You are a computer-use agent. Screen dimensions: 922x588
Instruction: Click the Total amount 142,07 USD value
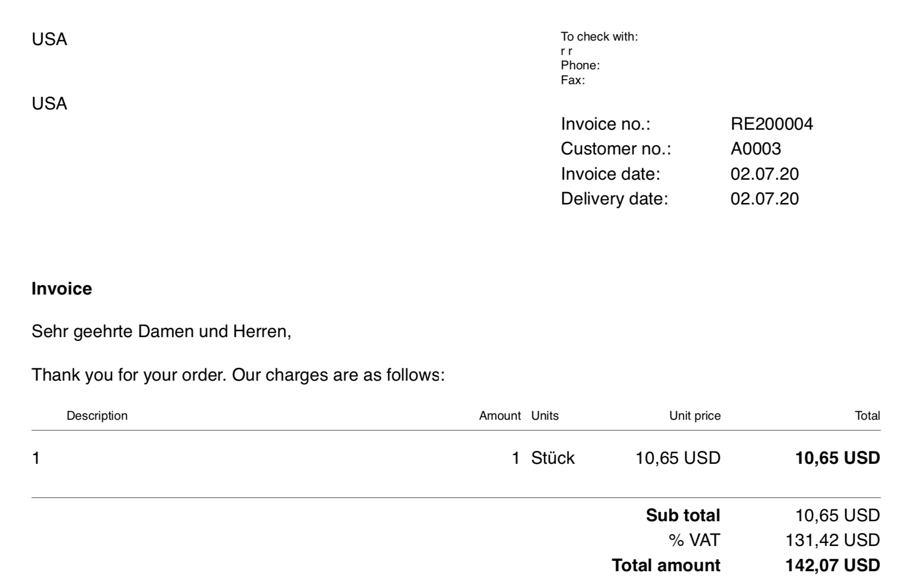coord(832,565)
